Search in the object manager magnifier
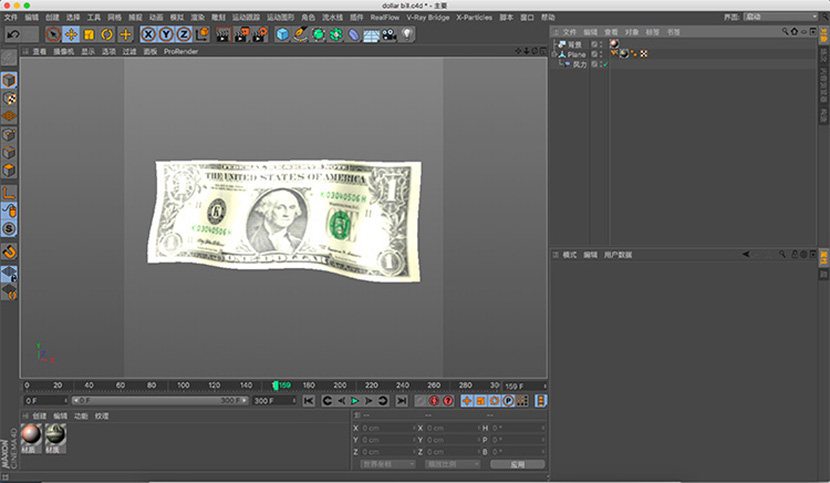The image size is (830, 483). click(785, 32)
